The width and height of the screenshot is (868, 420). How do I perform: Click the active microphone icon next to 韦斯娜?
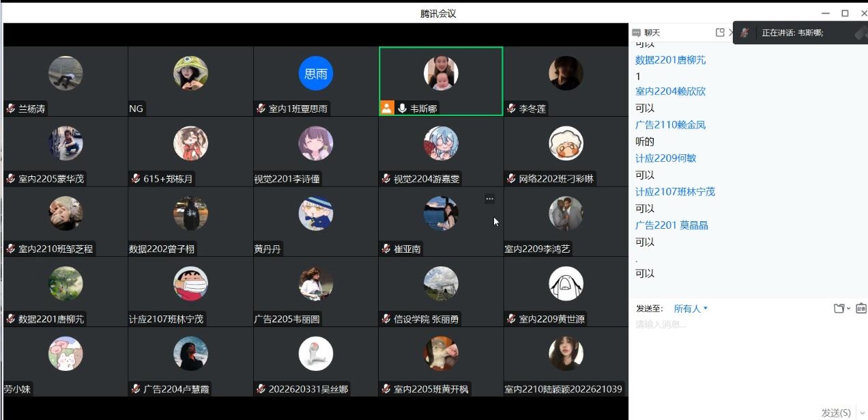(403, 108)
